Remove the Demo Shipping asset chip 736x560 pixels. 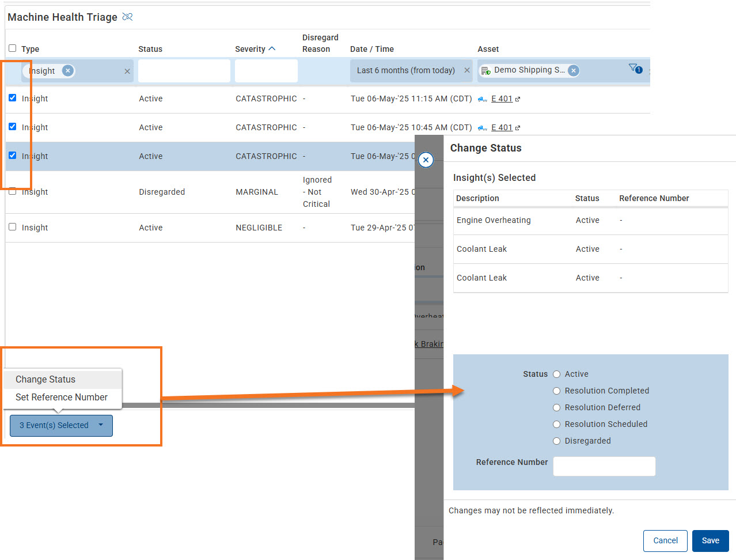click(x=574, y=70)
